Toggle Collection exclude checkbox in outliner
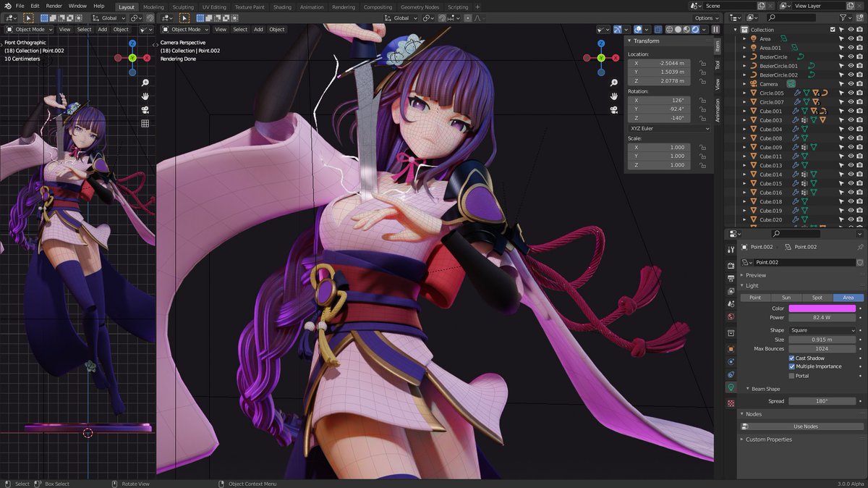The image size is (868, 488). point(833,30)
